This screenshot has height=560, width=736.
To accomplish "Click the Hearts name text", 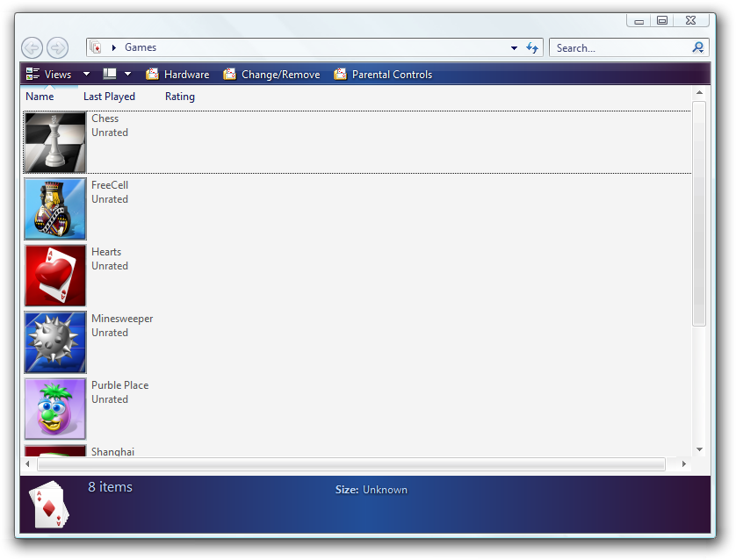I will pyautogui.click(x=106, y=252).
